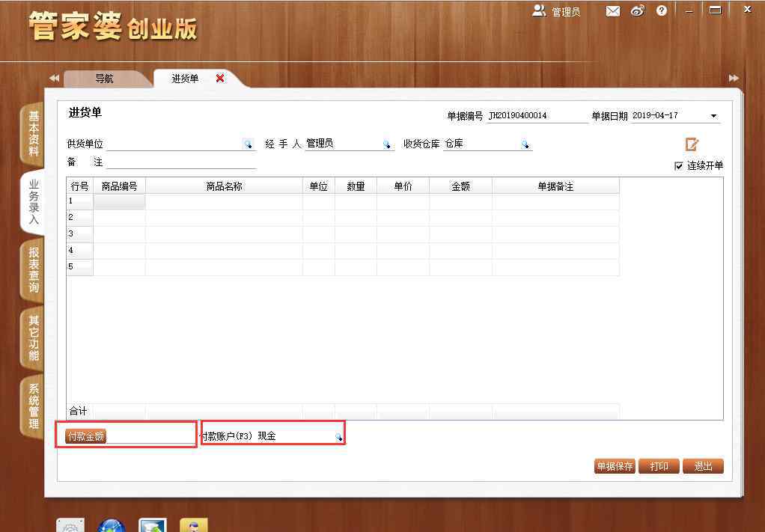Screen dimensions: 765x532
Task: Open the 经手人 lookup magnifier icon
Action: (x=387, y=144)
